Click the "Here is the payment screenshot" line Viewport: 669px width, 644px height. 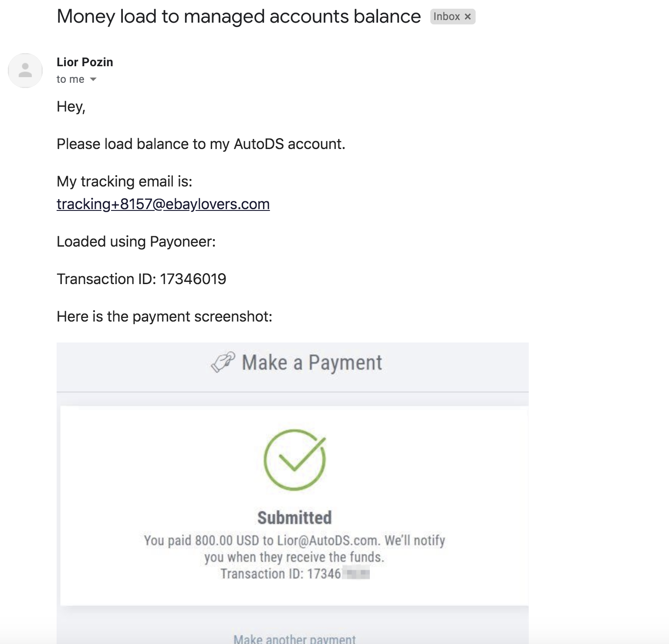(x=165, y=316)
